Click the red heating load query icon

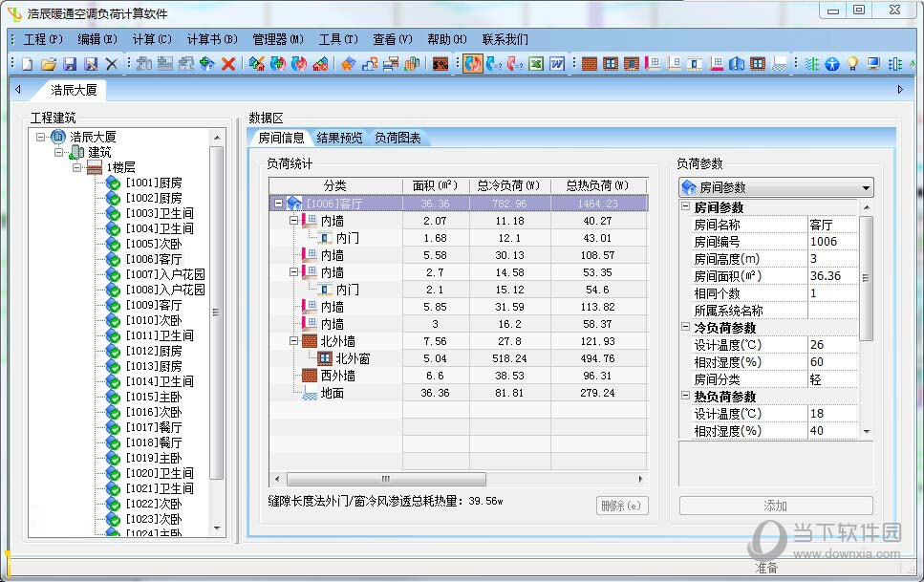pos(514,64)
